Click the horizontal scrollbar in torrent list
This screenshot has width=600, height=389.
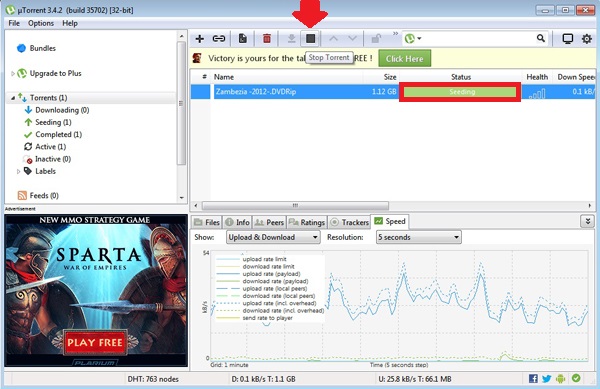tap(295, 206)
